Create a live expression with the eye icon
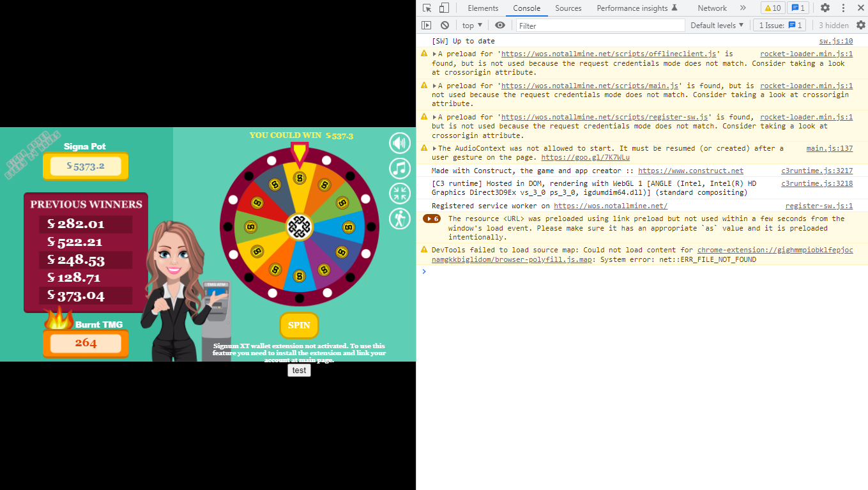This screenshot has width=868, height=490. [500, 25]
